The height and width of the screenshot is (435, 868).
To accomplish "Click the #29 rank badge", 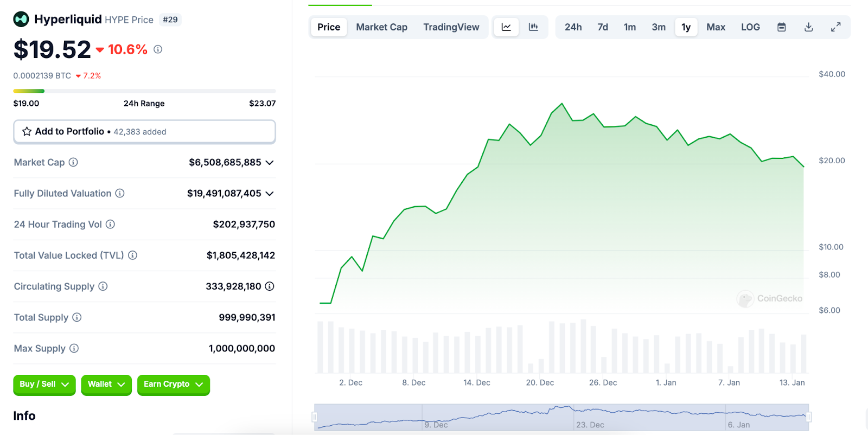I will click(170, 20).
